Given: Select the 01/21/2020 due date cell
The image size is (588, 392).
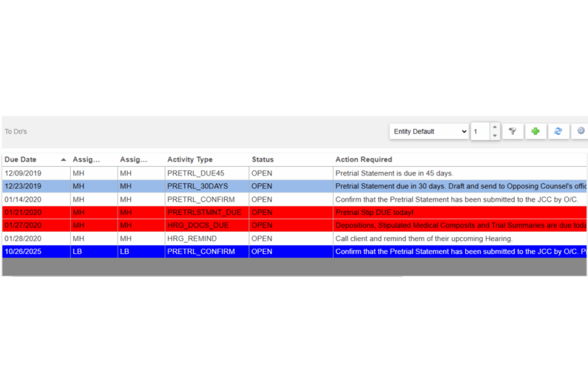Looking at the screenshot, I should point(36,212).
